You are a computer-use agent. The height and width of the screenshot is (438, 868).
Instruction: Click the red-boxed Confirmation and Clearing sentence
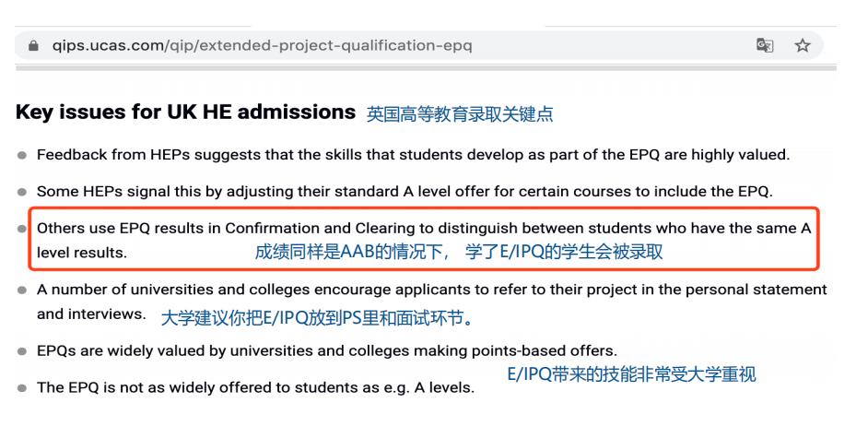pos(424,240)
